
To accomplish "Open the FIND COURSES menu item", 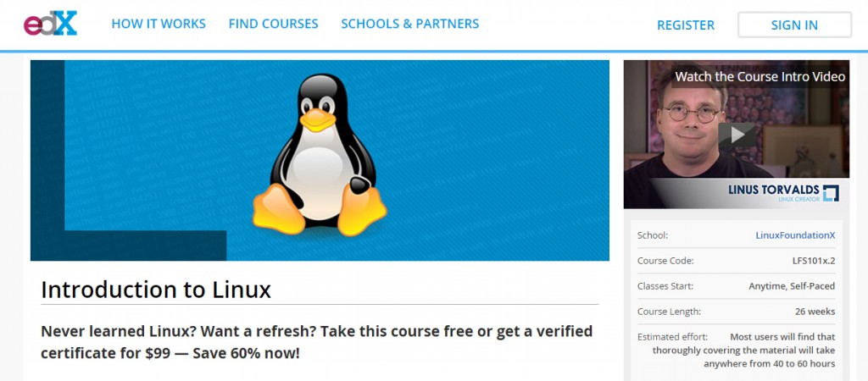I will click(x=274, y=24).
